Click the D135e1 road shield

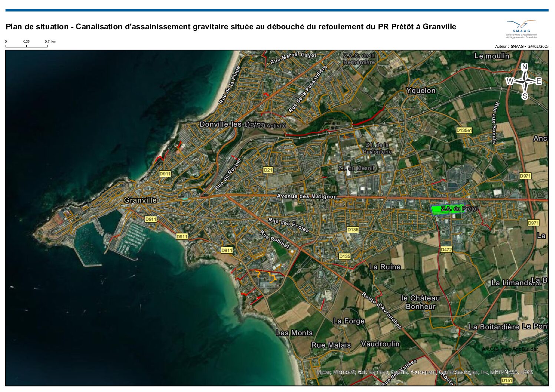[464, 130]
